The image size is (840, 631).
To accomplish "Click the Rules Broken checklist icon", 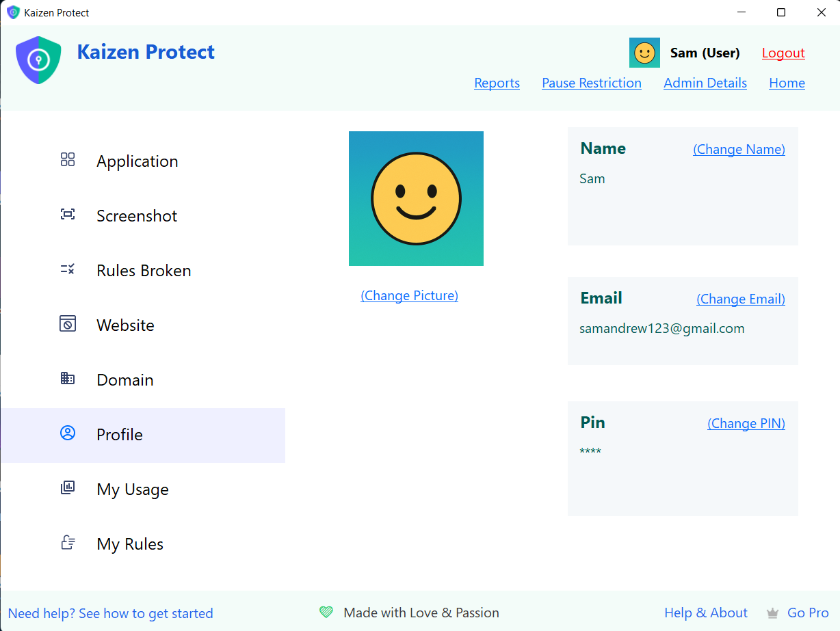I will (68, 269).
